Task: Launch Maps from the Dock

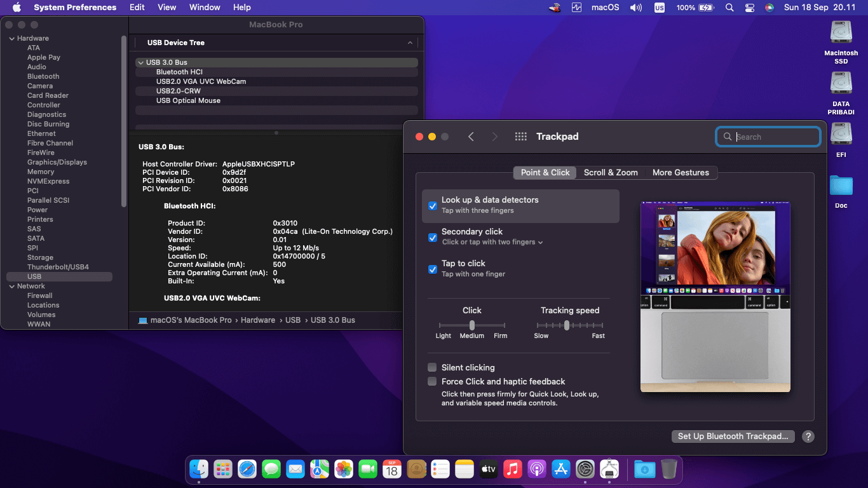Action: click(x=320, y=470)
